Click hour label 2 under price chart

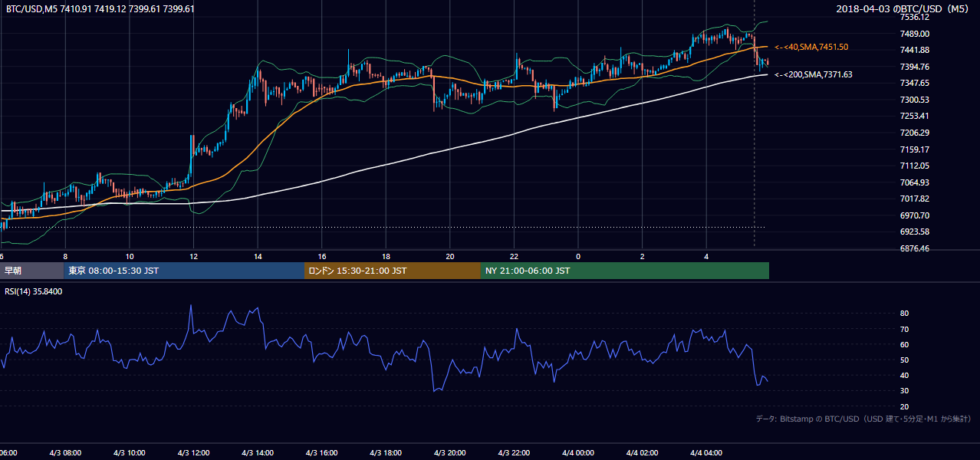pos(643,256)
